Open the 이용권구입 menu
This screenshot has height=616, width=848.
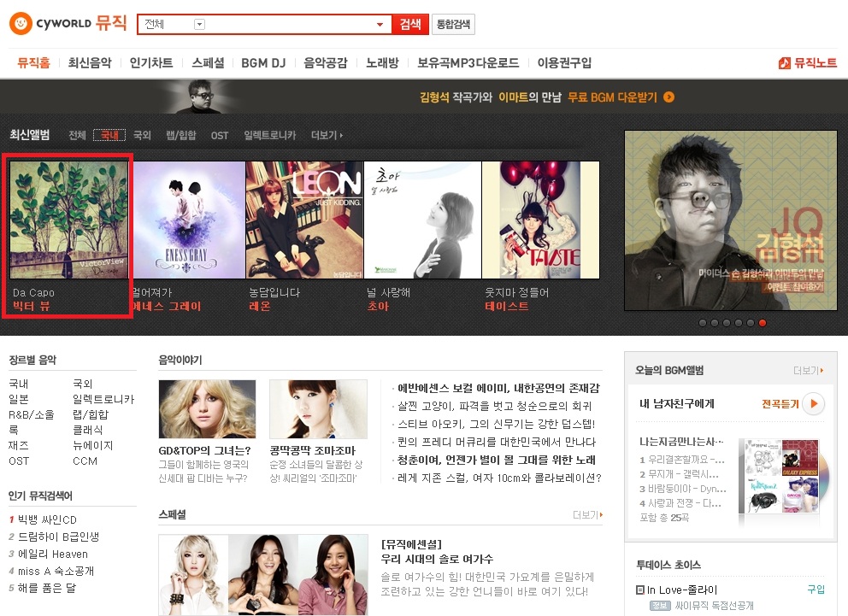click(564, 62)
